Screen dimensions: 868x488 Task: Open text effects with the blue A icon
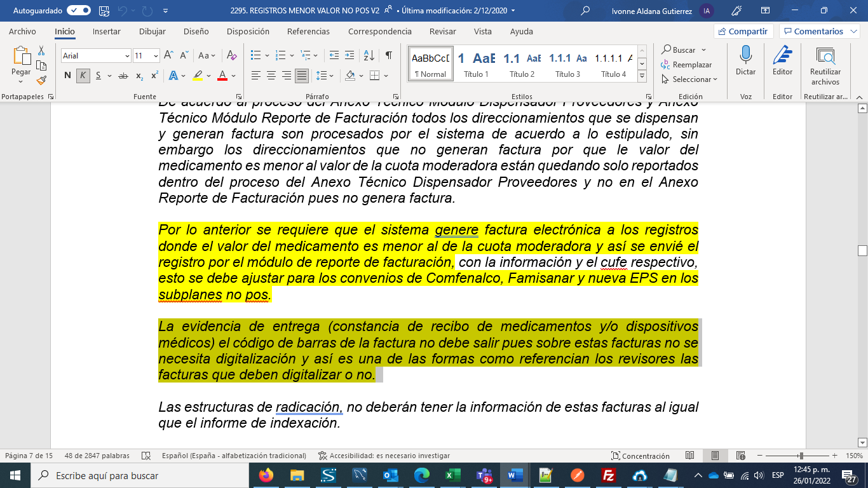click(173, 76)
